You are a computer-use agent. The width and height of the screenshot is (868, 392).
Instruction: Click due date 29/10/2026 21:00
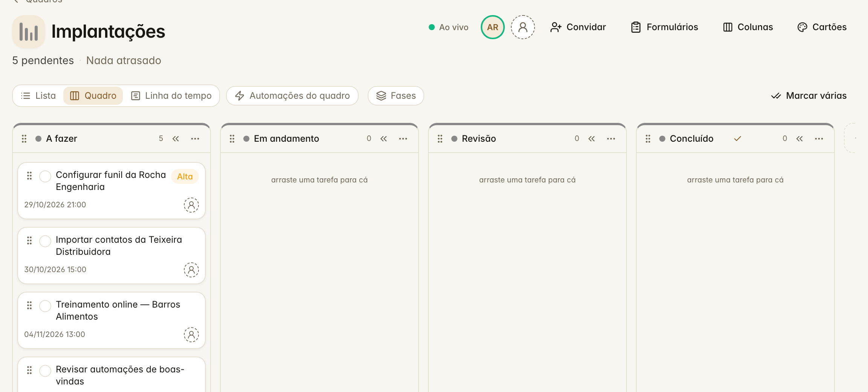click(x=55, y=205)
